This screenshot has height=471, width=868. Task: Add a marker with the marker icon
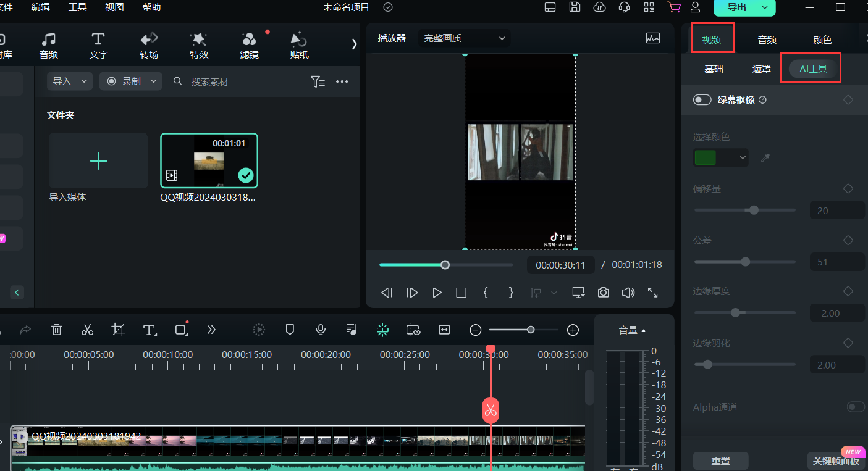(x=290, y=330)
